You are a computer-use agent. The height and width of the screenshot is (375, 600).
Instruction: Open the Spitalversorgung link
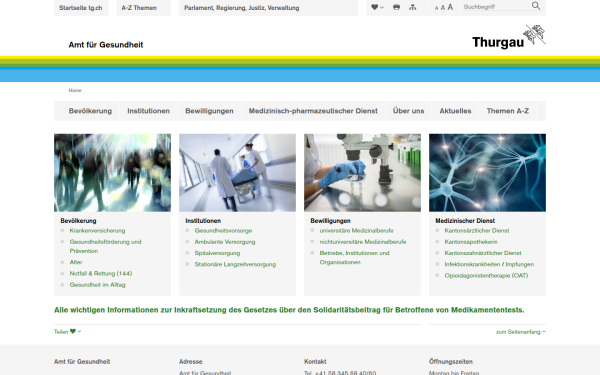217,253
